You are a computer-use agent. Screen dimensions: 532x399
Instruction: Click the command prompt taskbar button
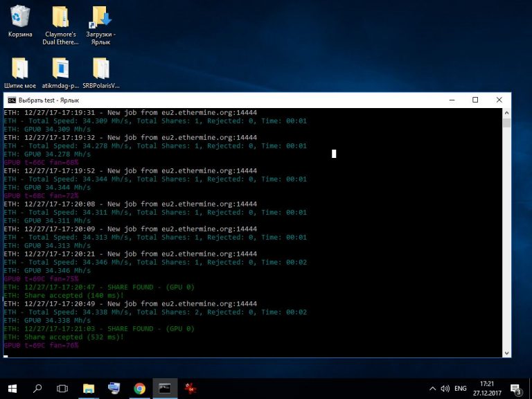click(x=165, y=388)
